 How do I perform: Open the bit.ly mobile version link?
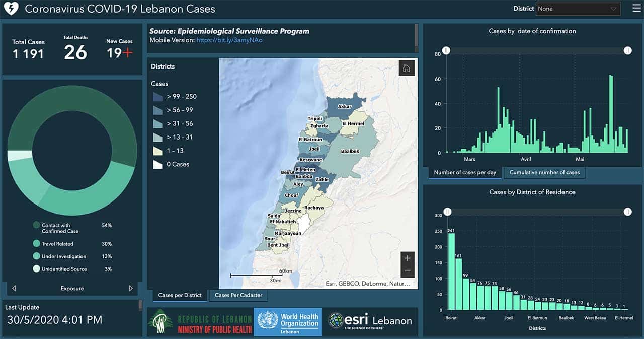tap(229, 40)
